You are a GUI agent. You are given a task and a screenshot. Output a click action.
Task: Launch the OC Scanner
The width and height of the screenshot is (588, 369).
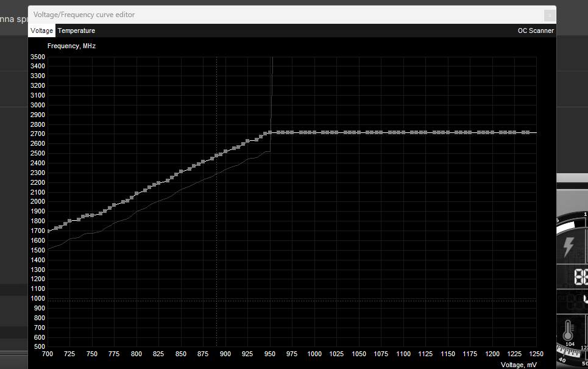[x=536, y=30]
